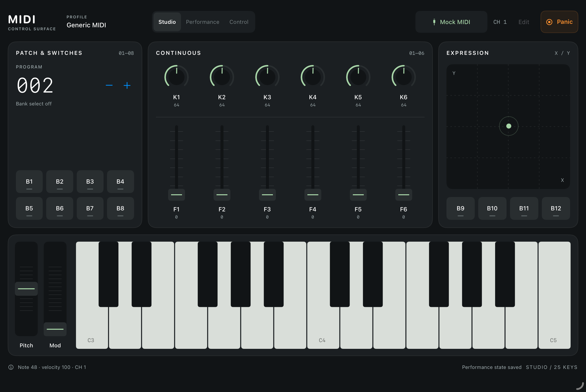Decrease program number with minus icon
Screen dimensions: 586x392
[109, 86]
